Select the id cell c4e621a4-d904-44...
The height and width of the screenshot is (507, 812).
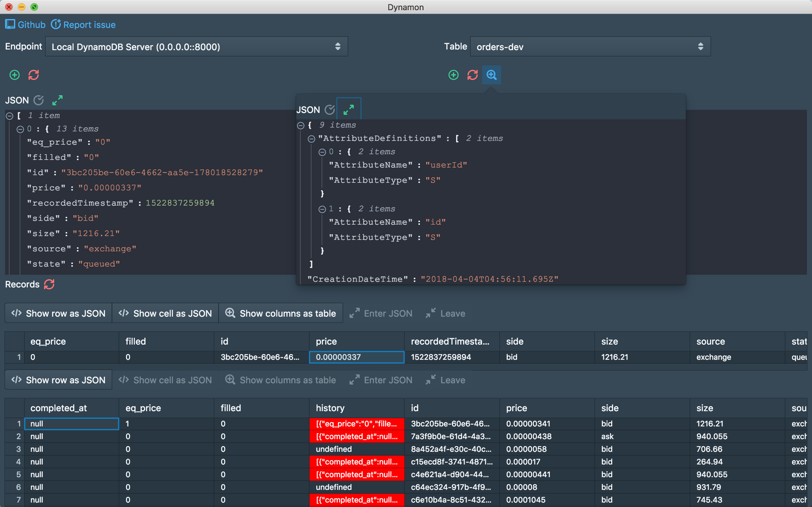(x=452, y=474)
